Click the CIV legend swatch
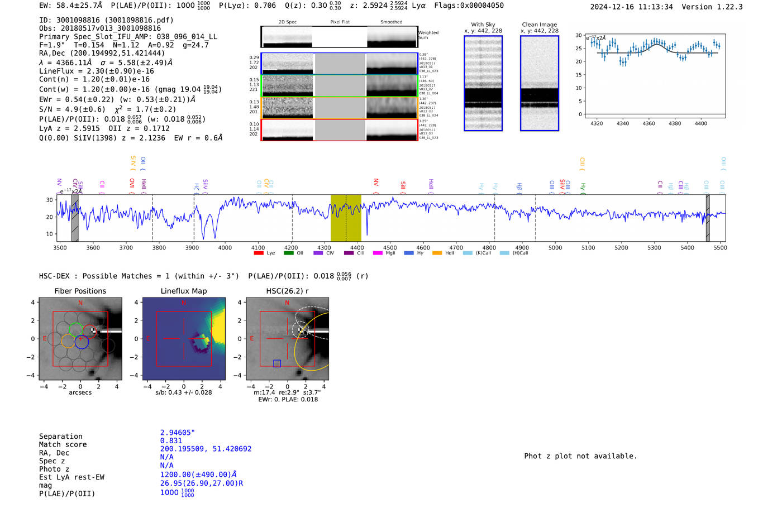 [318, 253]
